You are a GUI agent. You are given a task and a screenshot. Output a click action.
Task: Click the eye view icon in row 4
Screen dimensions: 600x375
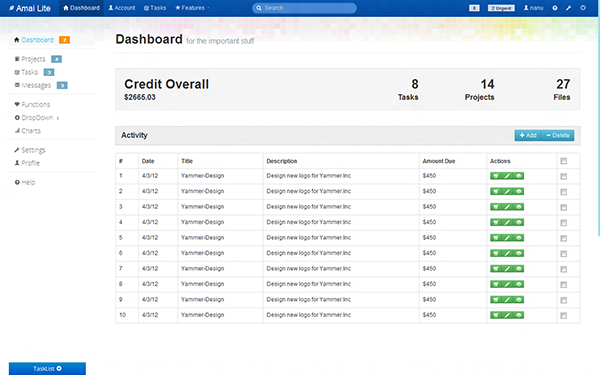[x=518, y=222]
